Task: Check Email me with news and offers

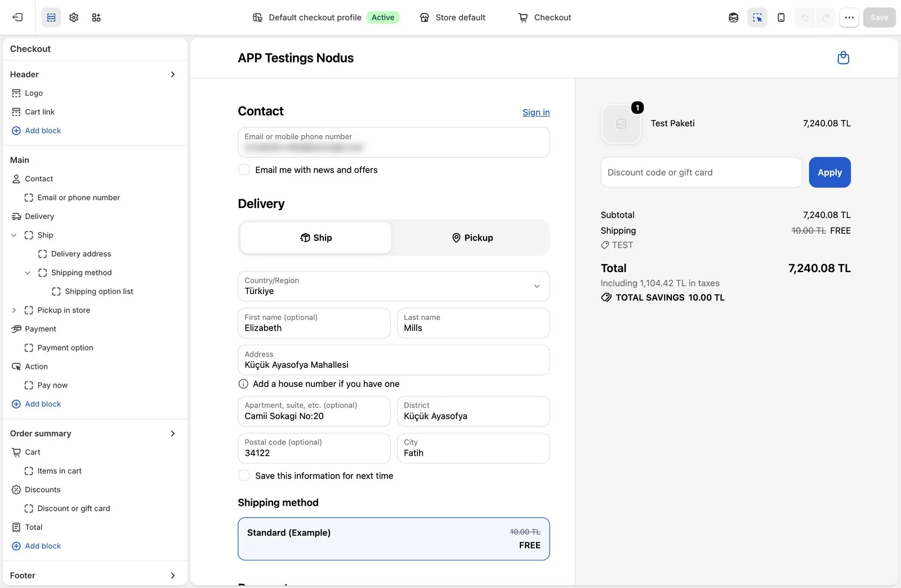Action: coord(244,170)
